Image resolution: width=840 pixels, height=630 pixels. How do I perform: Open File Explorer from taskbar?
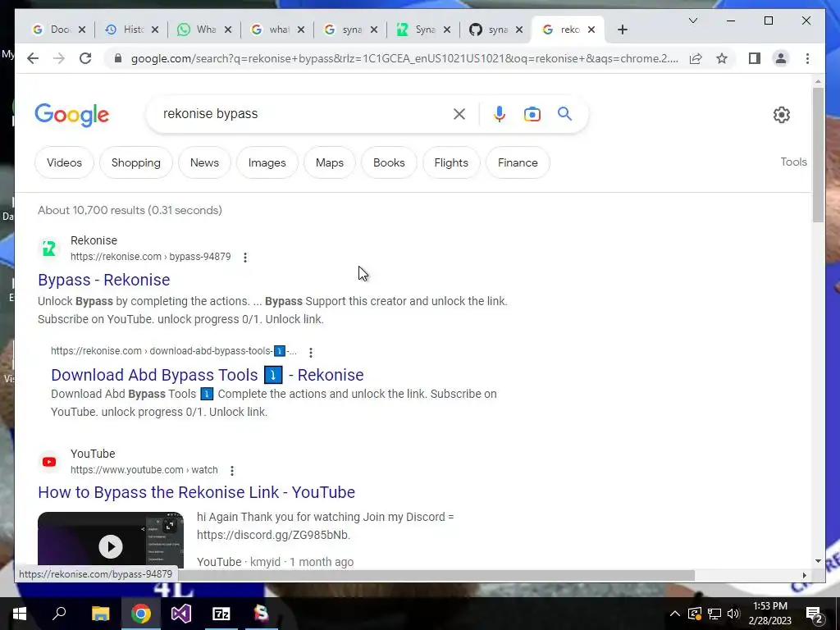click(x=100, y=614)
